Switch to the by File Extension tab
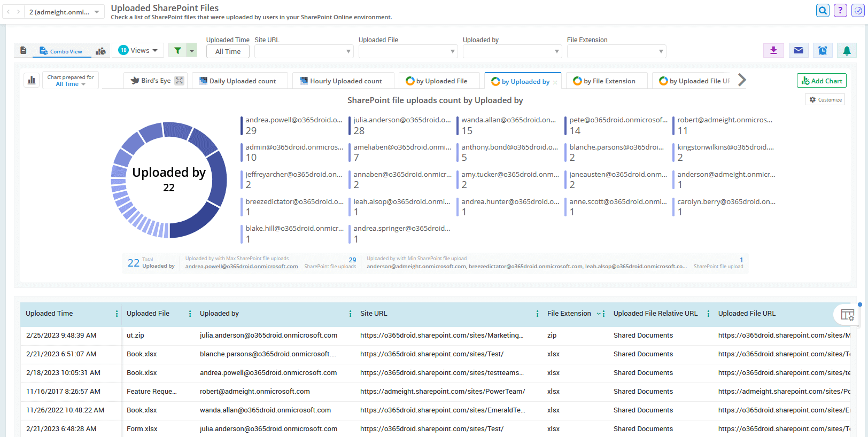868x437 pixels. (606, 81)
